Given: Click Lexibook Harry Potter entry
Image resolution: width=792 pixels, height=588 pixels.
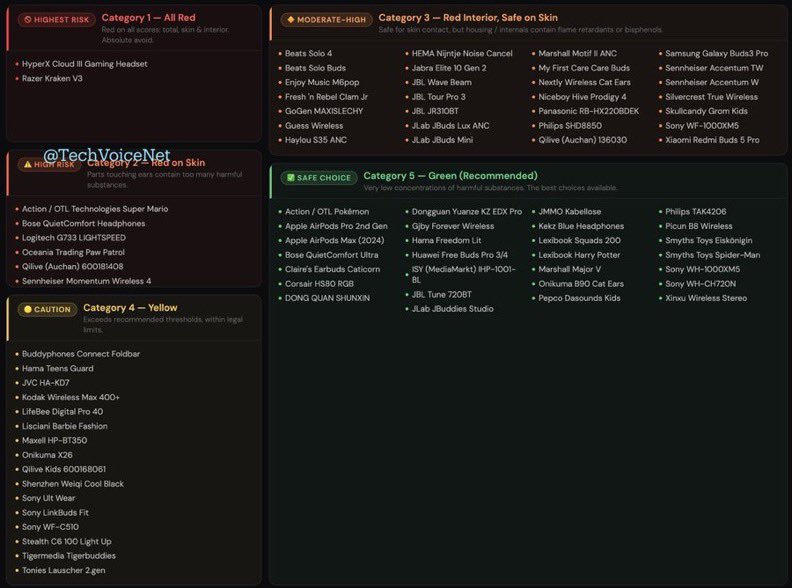Looking at the screenshot, I should tap(579, 255).
